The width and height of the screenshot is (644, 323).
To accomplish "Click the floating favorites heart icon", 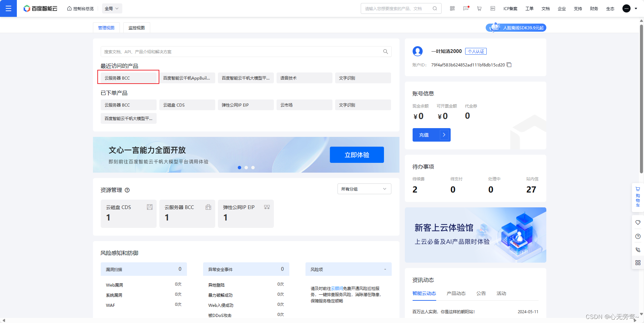I will click(x=638, y=223).
